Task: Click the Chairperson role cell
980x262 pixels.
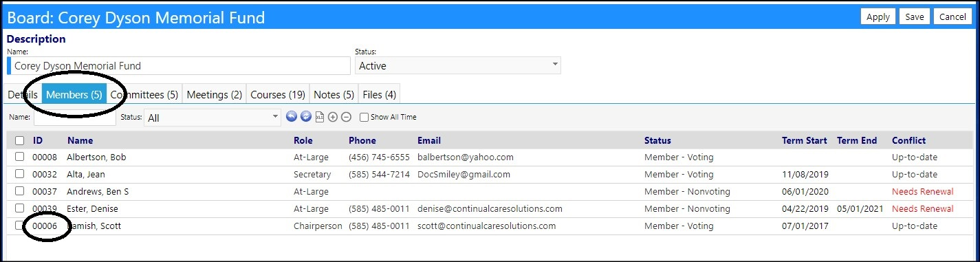Action: point(318,226)
